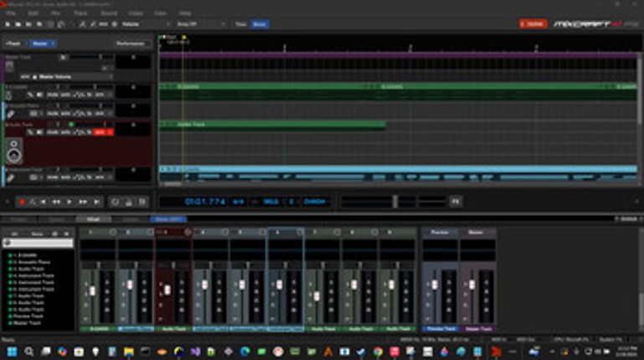Disarm the red arm button on the Audio Track
The image size is (644, 360).
pyautogui.click(x=100, y=131)
